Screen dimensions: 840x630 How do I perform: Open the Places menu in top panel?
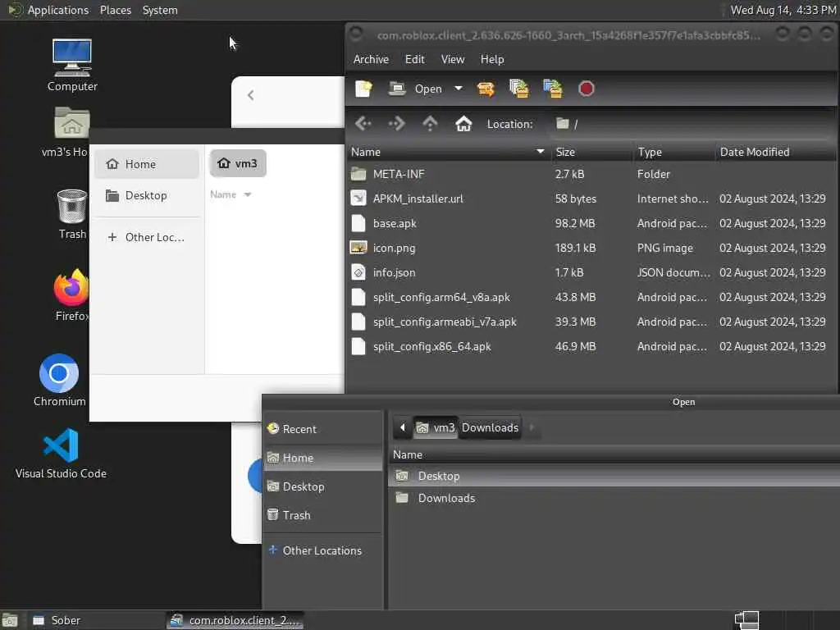[x=115, y=10]
